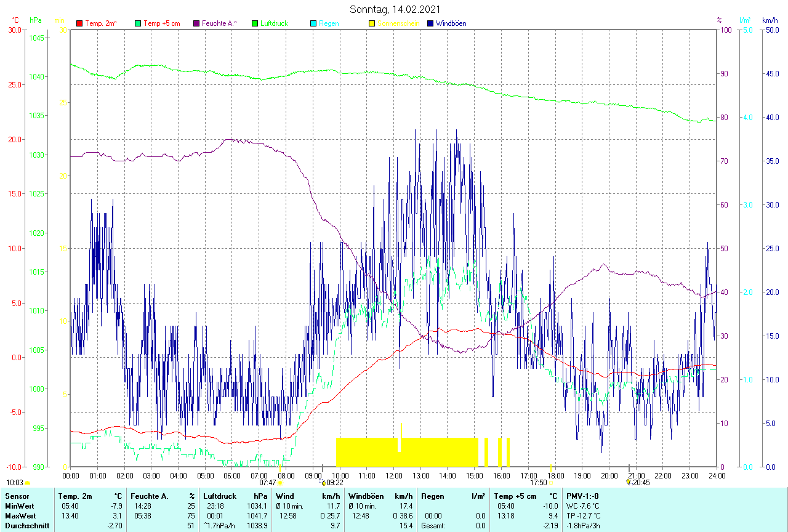This screenshot has width=788, height=532.
Task: Click the 'Gesamt:' rain total label
Action: [x=433, y=526]
